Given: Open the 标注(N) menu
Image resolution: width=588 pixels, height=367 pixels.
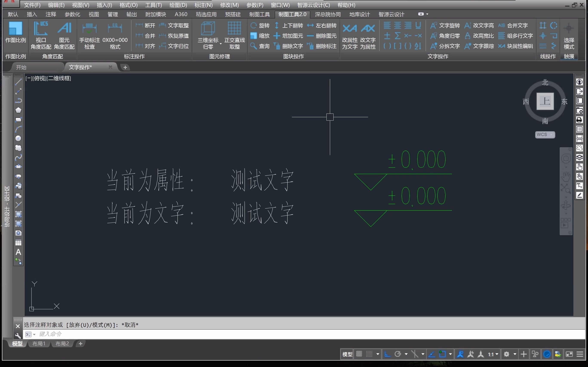Looking at the screenshot, I should pyautogui.click(x=203, y=5).
